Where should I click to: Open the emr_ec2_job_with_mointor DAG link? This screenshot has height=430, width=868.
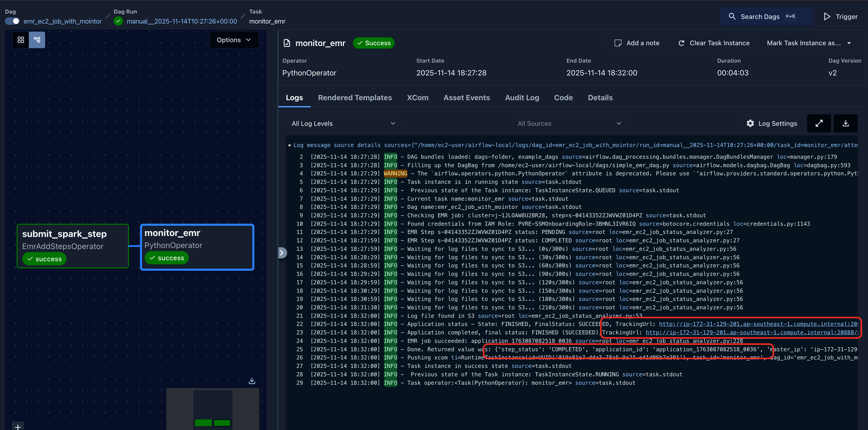62,21
